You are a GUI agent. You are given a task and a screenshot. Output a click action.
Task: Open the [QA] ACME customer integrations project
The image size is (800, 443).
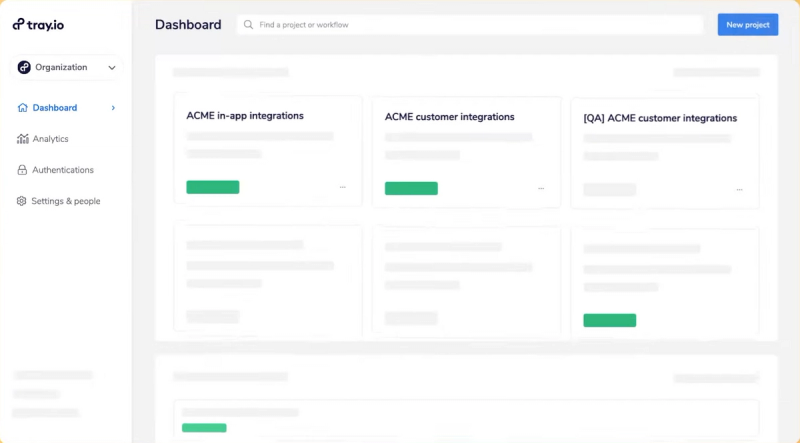pyautogui.click(x=660, y=118)
